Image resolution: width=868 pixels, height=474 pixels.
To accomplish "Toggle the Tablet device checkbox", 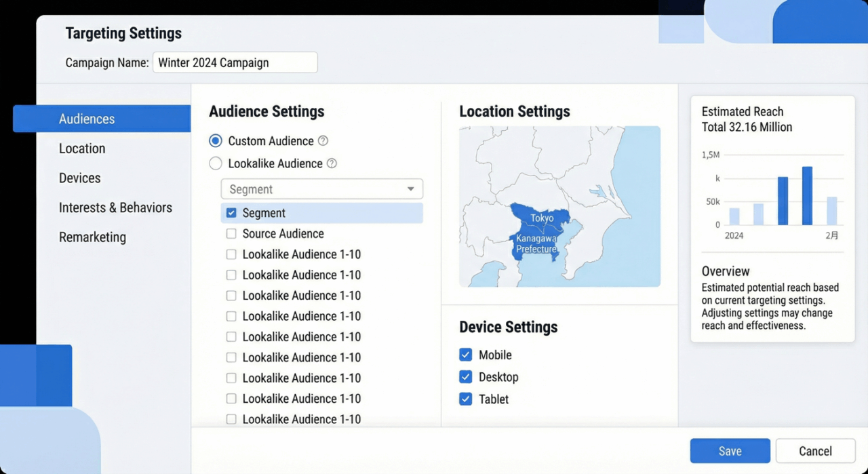I will pyautogui.click(x=465, y=399).
